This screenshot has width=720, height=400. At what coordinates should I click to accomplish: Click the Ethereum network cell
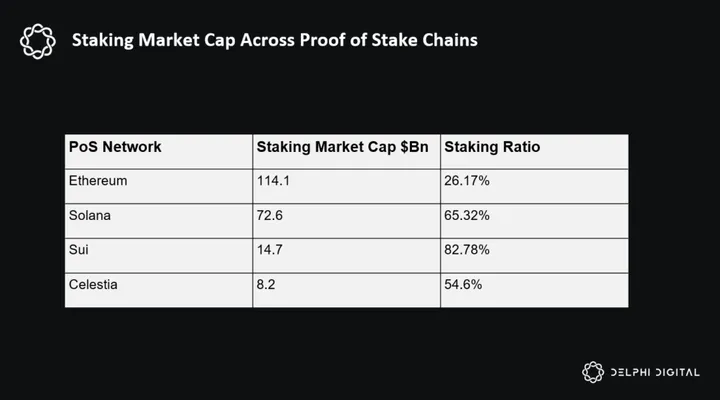100,182
